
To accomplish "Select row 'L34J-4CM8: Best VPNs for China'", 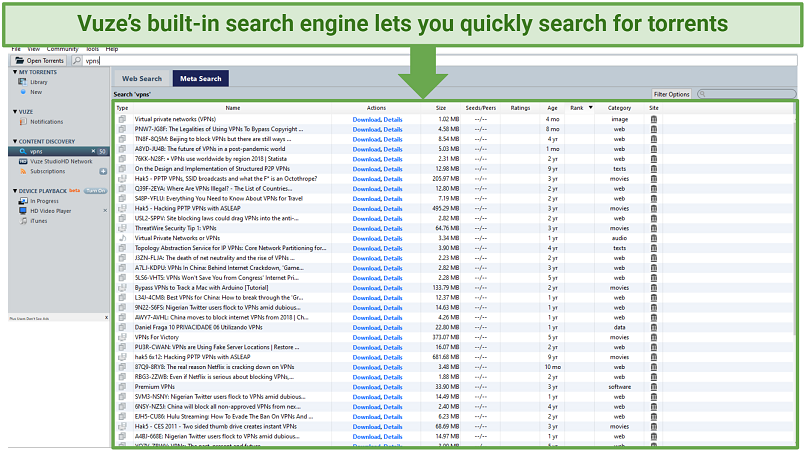I will 454,298.
